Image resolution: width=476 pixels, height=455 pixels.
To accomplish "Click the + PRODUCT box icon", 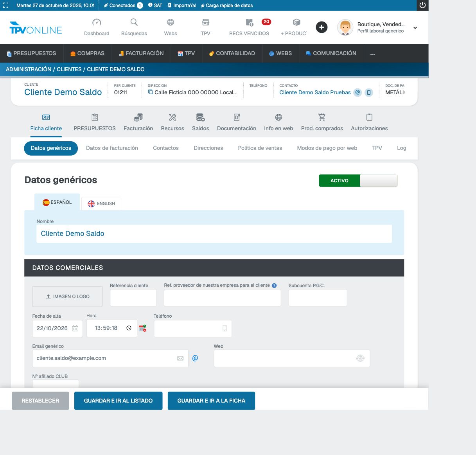I will point(296,22).
